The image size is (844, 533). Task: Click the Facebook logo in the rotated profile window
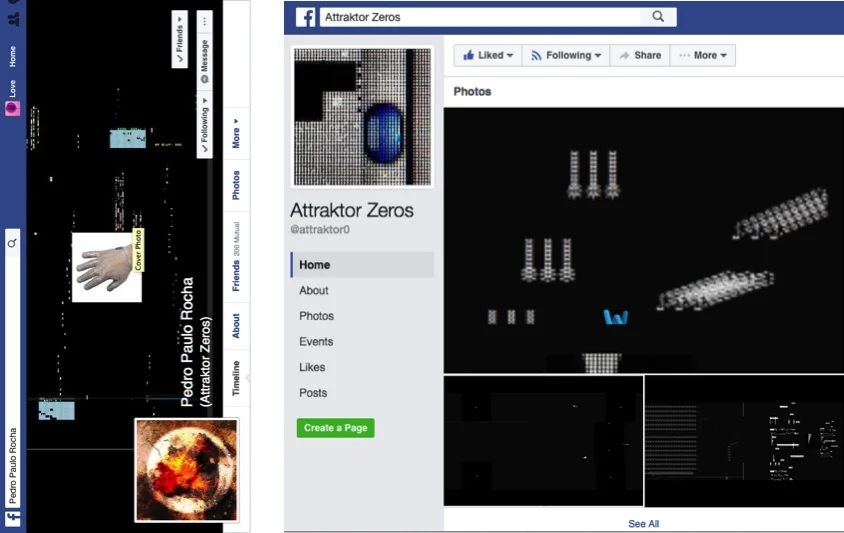13,519
